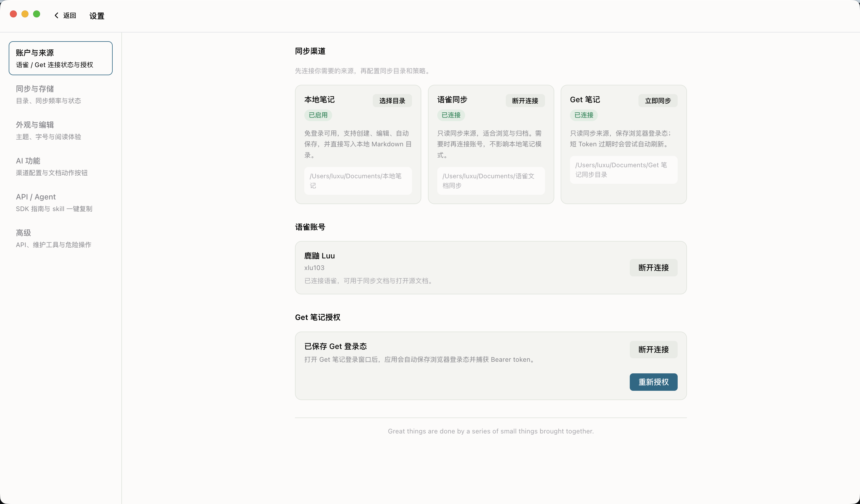Click the 已启用 status badge

tap(318, 115)
